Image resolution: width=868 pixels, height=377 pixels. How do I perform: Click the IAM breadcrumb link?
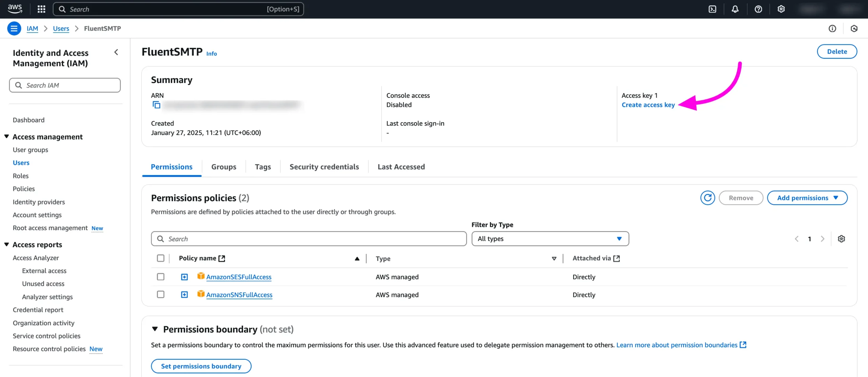point(32,28)
